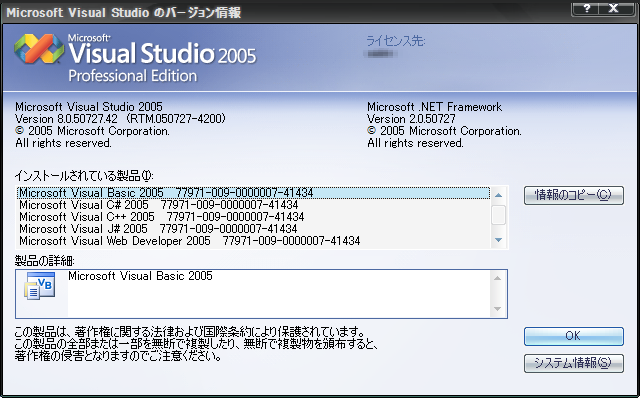Viewport: 640px width, 398px height.
Task: Close the version info dialog
Action: point(613,9)
